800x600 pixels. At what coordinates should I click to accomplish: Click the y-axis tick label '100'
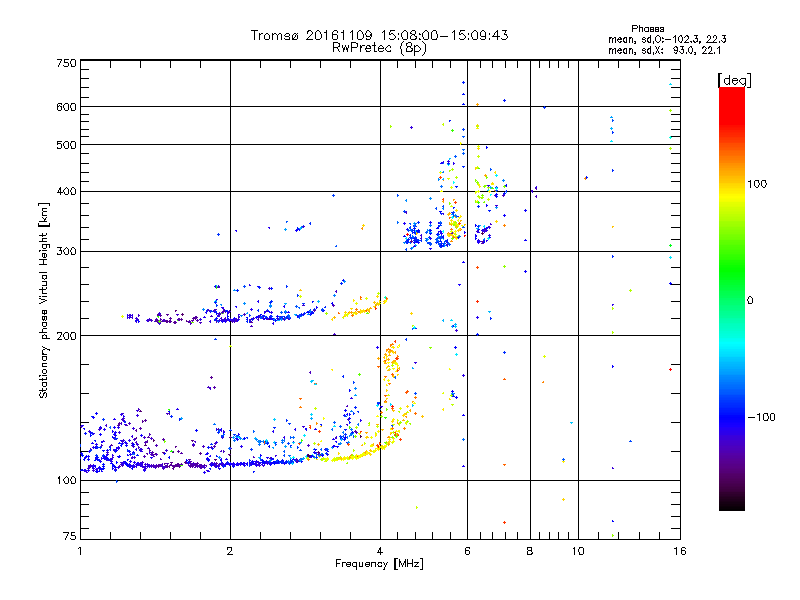coord(66,481)
